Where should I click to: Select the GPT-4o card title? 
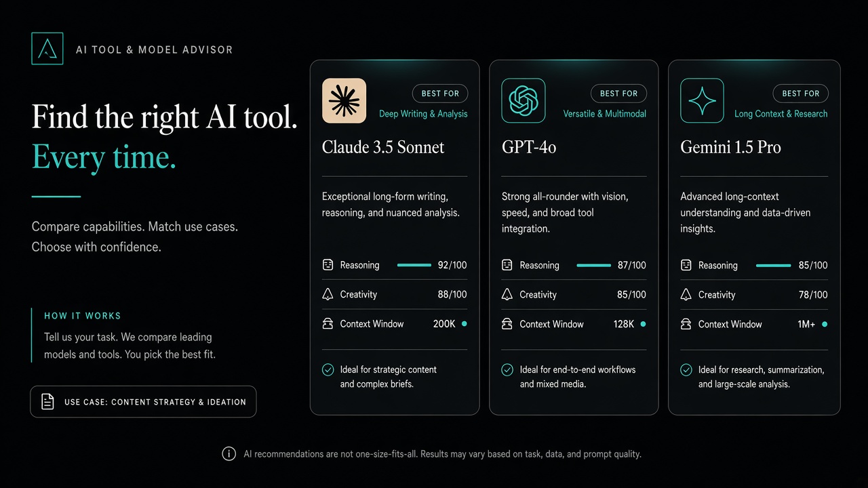pyautogui.click(x=529, y=147)
